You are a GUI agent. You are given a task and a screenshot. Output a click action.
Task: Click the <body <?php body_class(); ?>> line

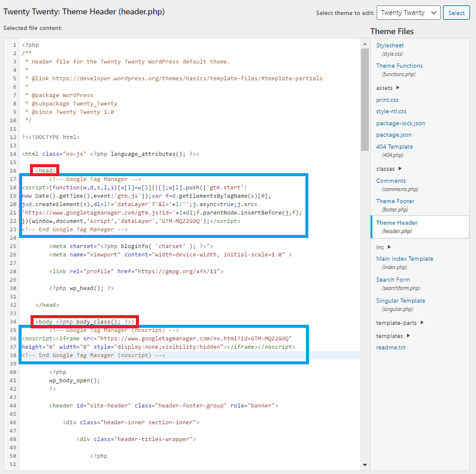(84, 322)
